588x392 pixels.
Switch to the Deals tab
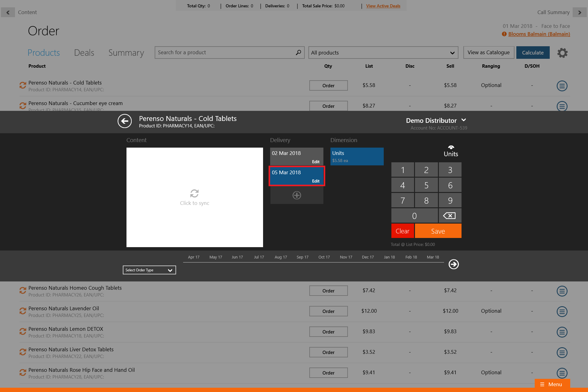[84, 53]
